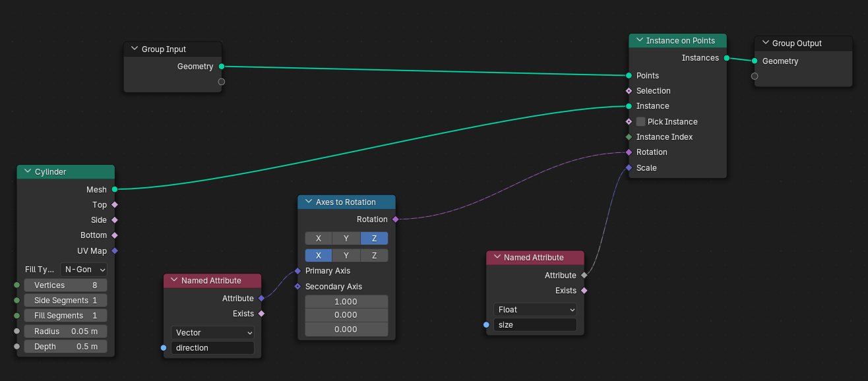868x381 pixels.
Task: Click the UV Map output socket on Cylinder
Action: point(115,251)
